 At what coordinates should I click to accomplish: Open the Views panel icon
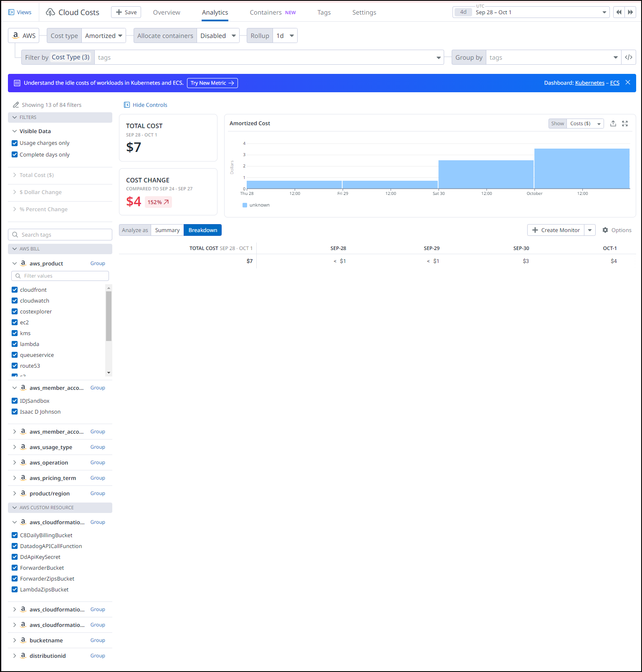[x=11, y=13]
